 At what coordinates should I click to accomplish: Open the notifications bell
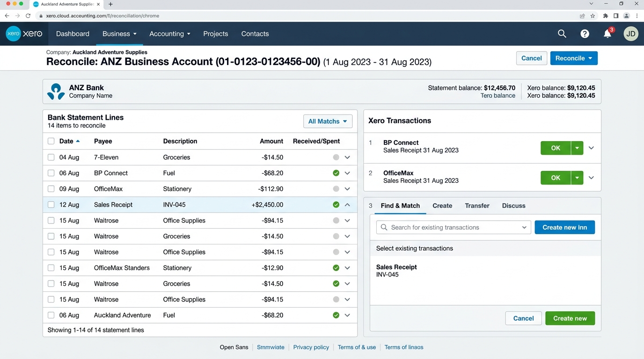(607, 34)
